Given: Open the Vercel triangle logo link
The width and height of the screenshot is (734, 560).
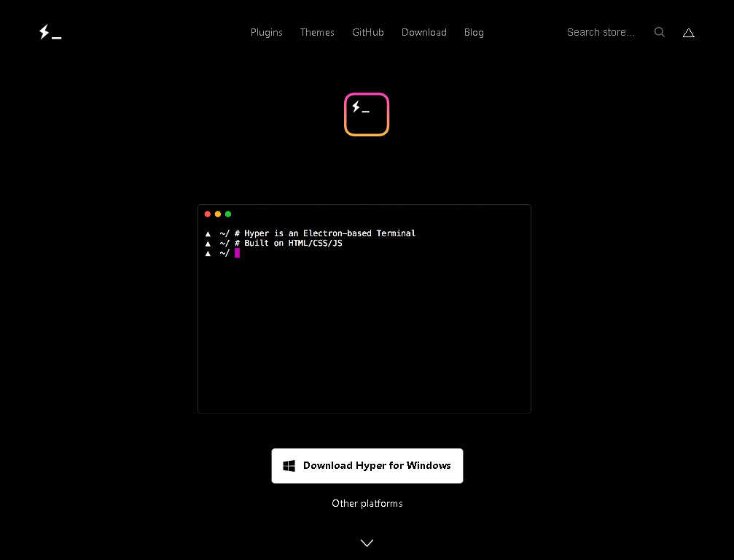Looking at the screenshot, I should (688, 33).
